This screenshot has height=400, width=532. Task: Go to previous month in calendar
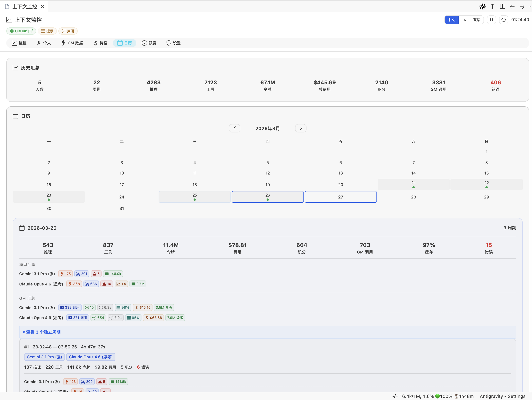point(234,128)
